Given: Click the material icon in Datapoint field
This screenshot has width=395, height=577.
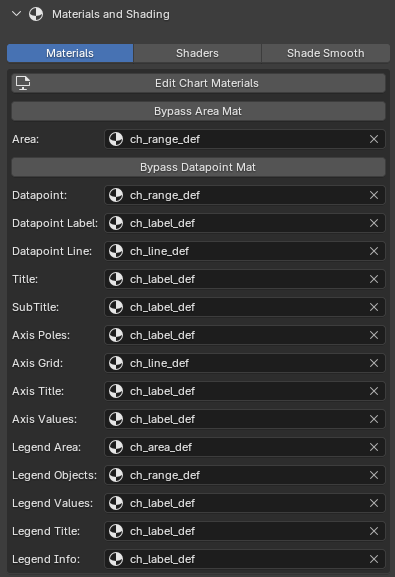Looking at the screenshot, I should pyautogui.click(x=116, y=195).
